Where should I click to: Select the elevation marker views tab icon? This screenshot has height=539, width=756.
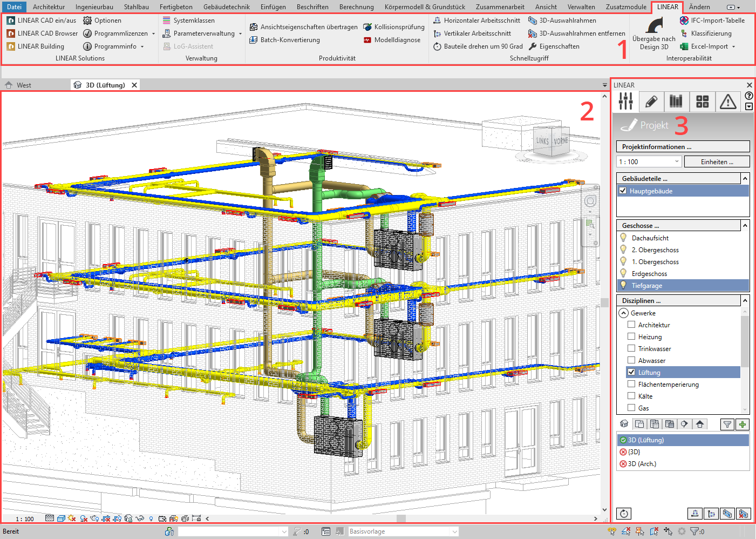pyautogui.click(x=685, y=424)
